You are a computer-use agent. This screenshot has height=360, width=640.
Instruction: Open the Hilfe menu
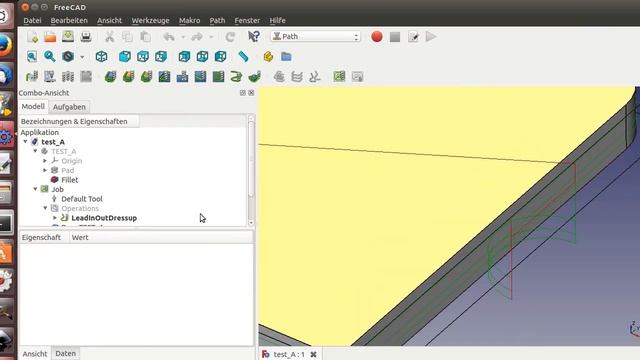(278, 20)
